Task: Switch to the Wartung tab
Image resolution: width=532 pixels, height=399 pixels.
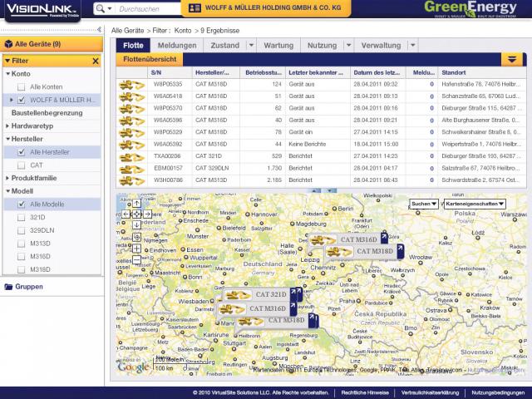Action: pos(278,46)
